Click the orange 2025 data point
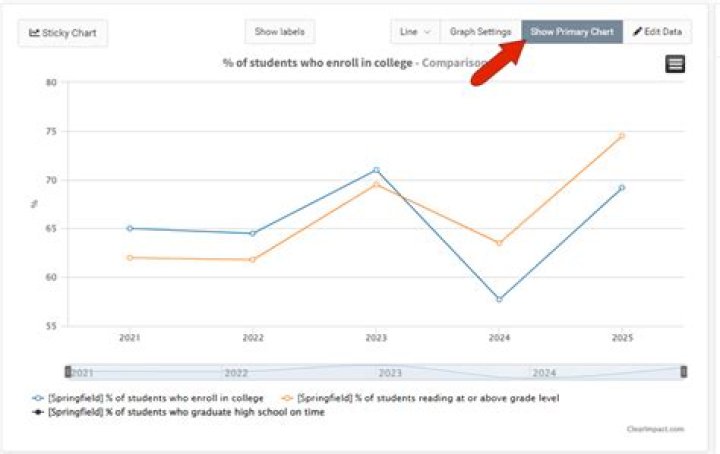The height and width of the screenshot is (454, 720). point(622,136)
